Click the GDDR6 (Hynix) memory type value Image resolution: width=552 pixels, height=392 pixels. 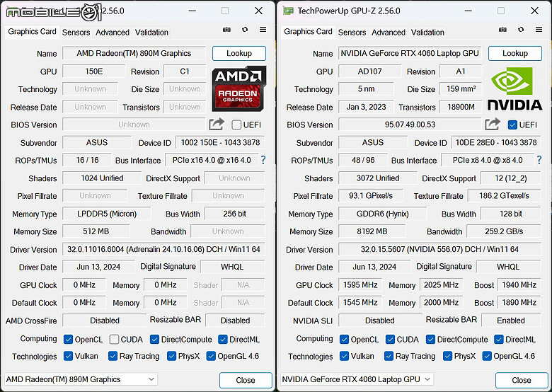tap(383, 214)
